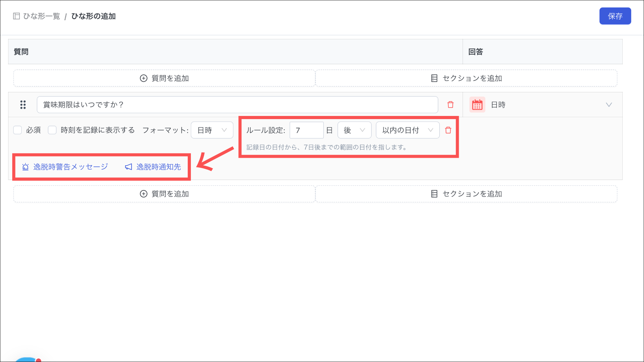The height and width of the screenshot is (362, 644).
Task: Click the section icon in top セクションを追加
Action: 434,78
